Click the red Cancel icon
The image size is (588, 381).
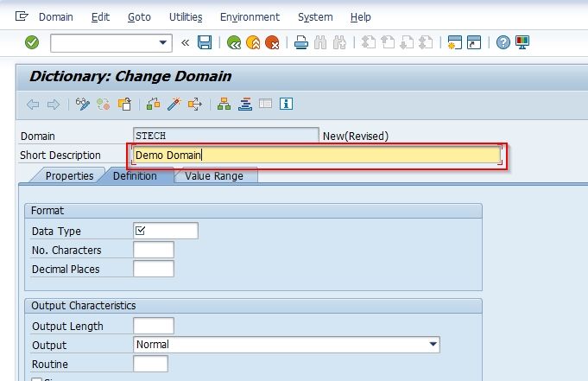tap(272, 42)
